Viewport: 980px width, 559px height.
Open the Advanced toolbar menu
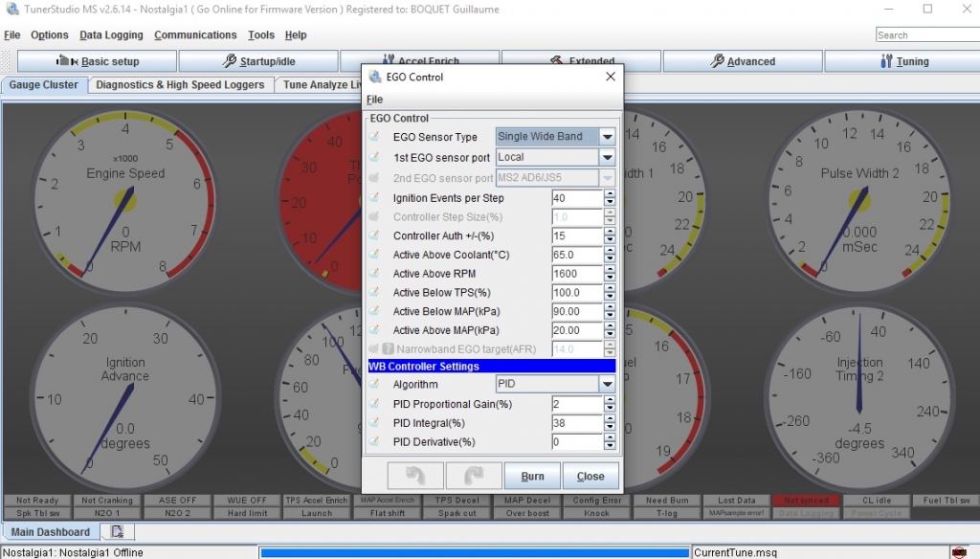743,61
